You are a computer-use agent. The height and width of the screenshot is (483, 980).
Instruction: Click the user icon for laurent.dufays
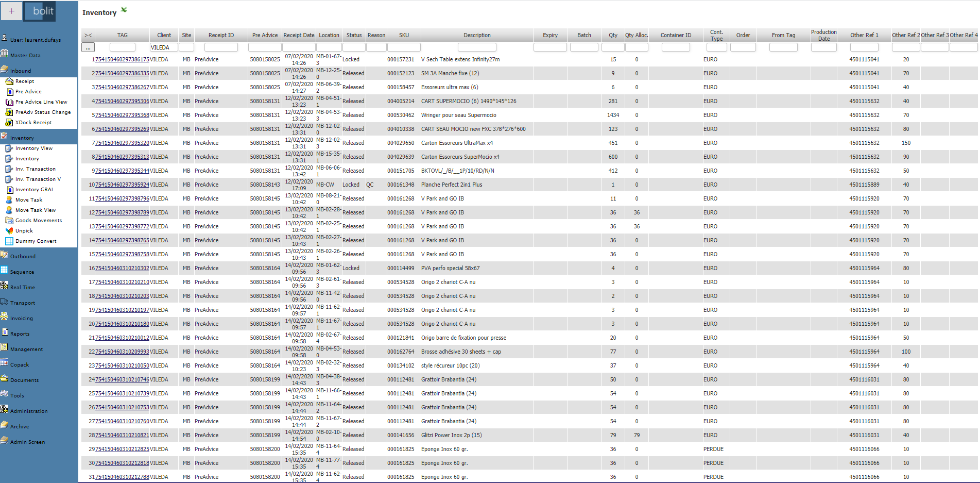point(4,38)
